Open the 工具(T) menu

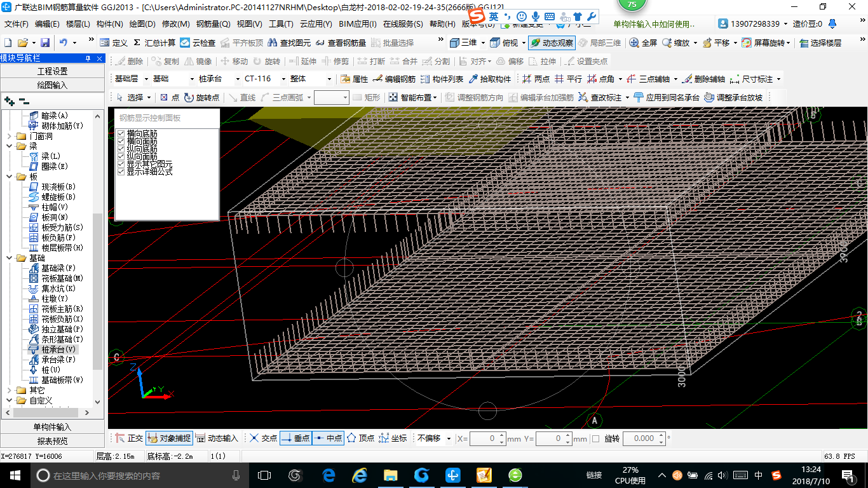(x=281, y=24)
